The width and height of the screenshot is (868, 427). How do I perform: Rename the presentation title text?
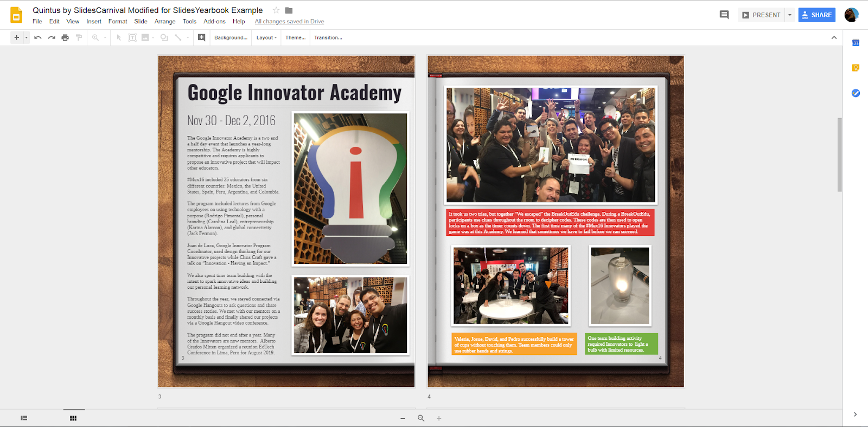pos(148,10)
